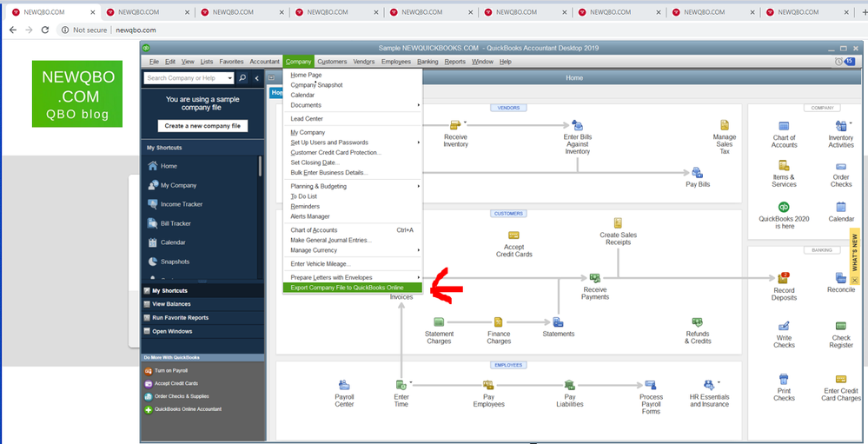
Task: Open Print Checks icon
Action: click(784, 379)
